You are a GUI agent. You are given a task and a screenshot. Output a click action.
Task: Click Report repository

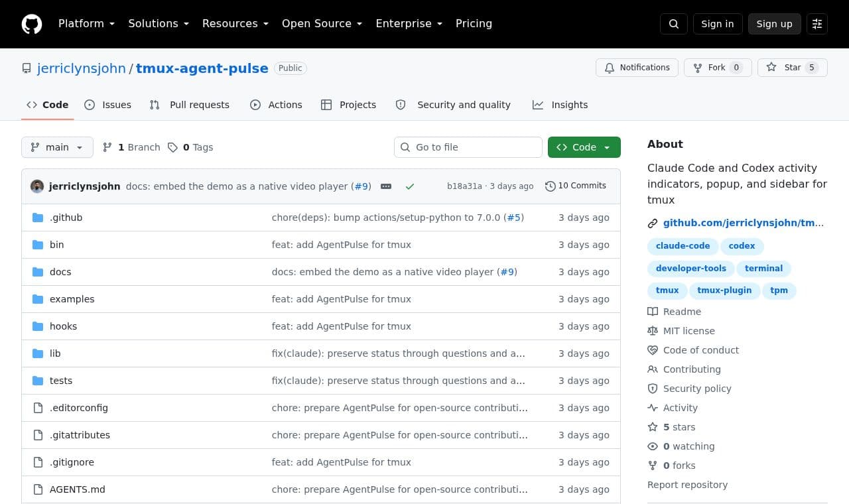point(687,485)
